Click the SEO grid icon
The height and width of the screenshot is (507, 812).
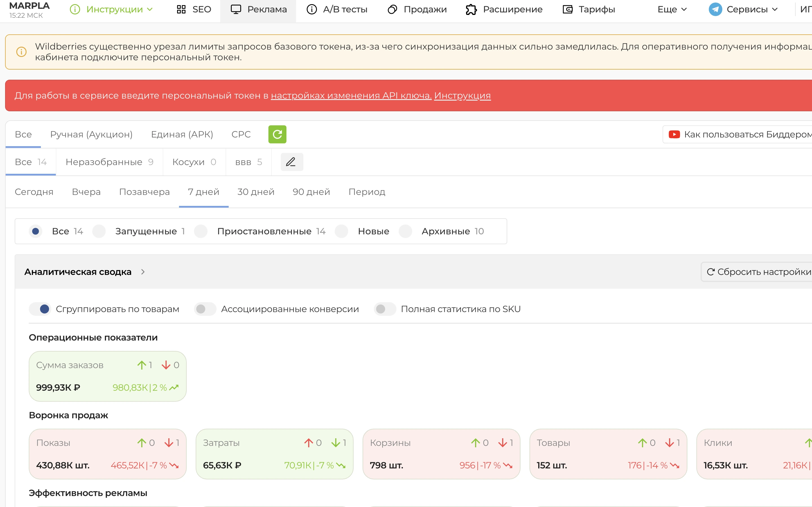181,9
